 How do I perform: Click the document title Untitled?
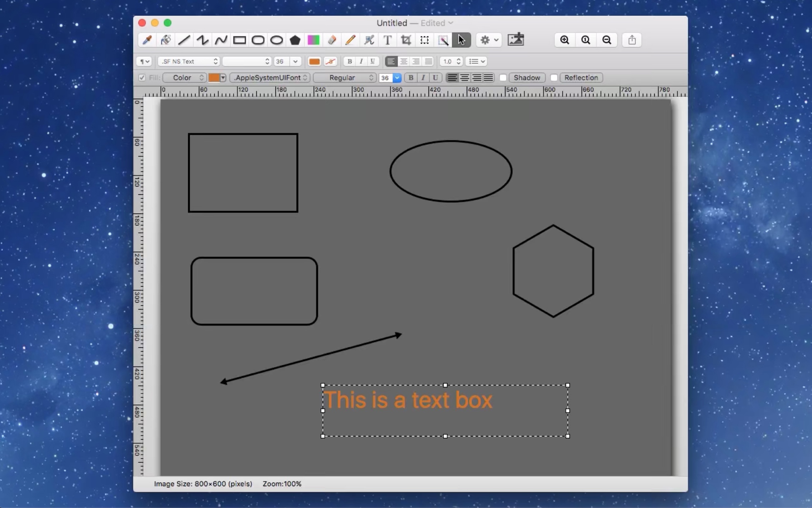392,23
